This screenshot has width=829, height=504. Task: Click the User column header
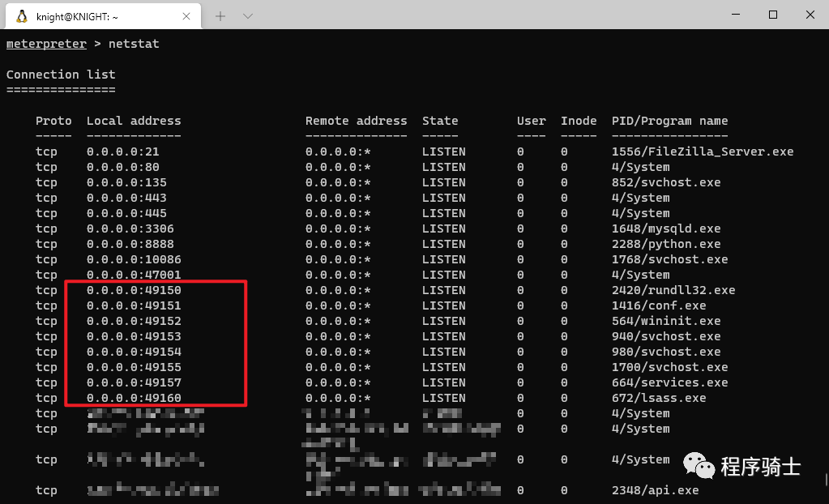532,121
